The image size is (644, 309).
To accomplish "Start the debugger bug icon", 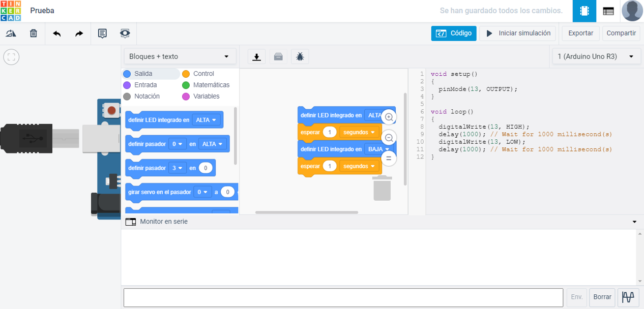I will 300,56.
